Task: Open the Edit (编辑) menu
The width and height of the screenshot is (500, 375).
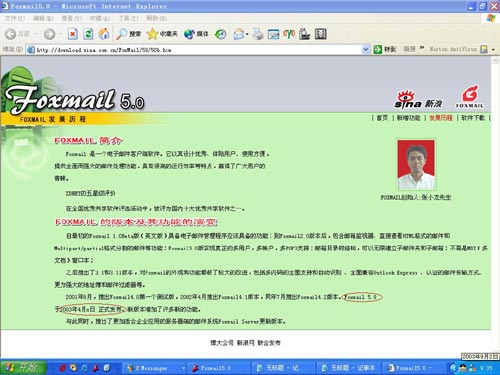Action: (43, 18)
